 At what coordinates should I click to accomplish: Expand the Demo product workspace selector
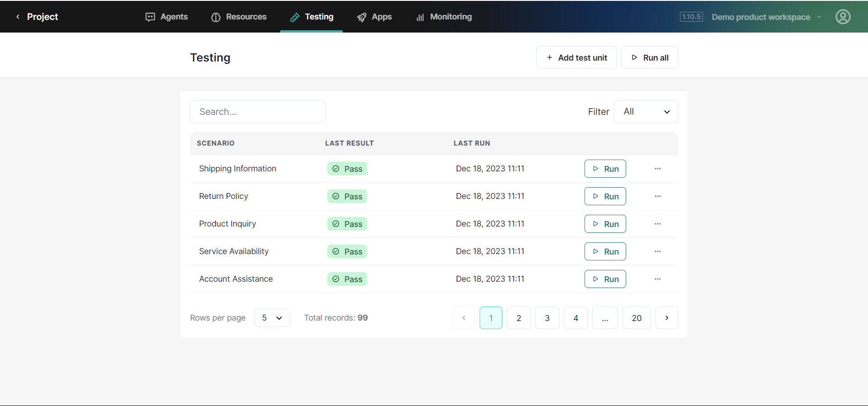pyautogui.click(x=766, y=17)
